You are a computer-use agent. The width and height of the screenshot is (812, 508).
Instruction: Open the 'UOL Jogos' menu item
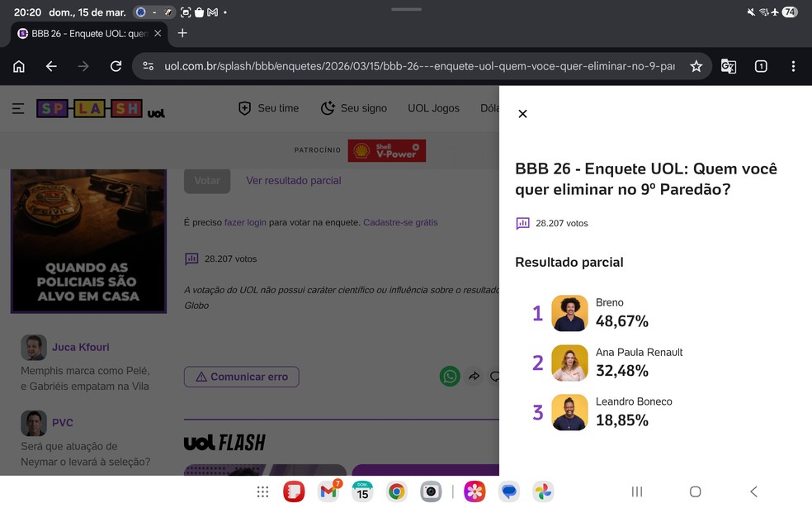(x=433, y=108)
